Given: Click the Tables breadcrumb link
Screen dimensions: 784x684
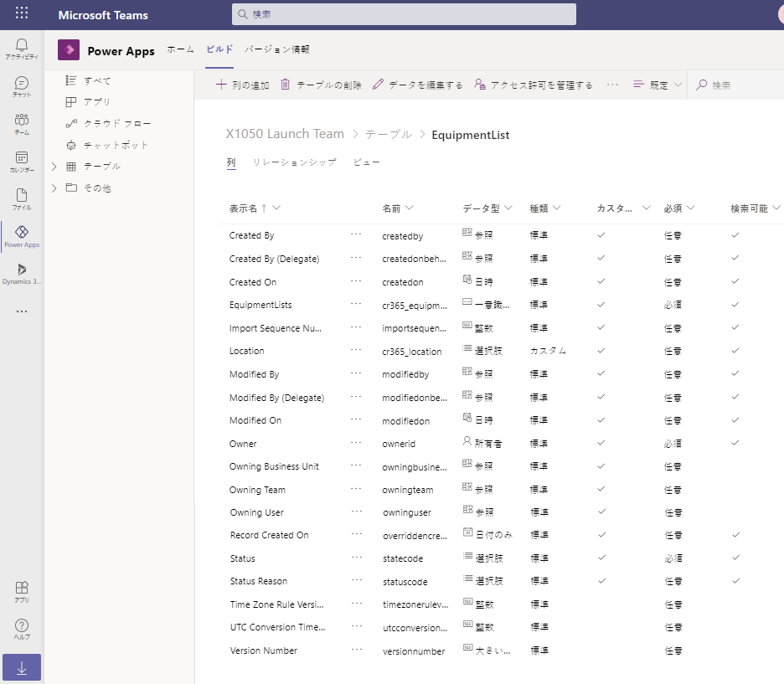Looking at the screenshot, I should pyautogui.click(x=389, y=135).
